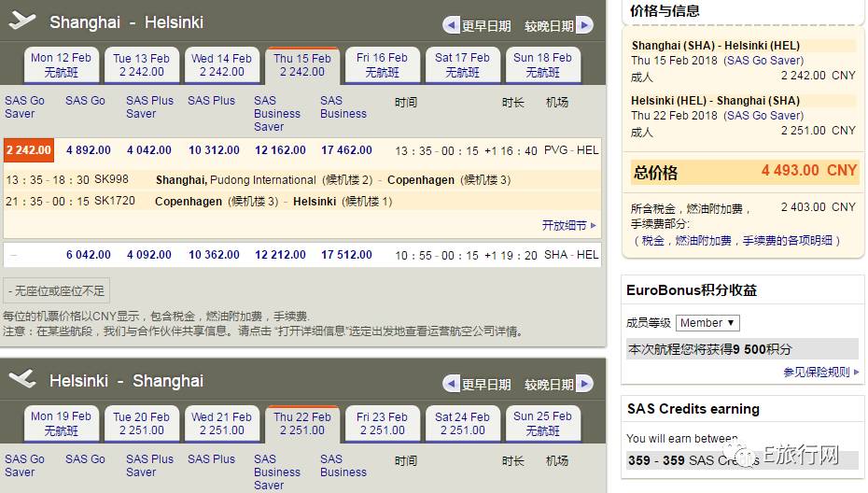Image resolution: width=868 pixels, height=493 pixels.
Task: Click 机场 column header in outbound table
Action: pos(557,103)
